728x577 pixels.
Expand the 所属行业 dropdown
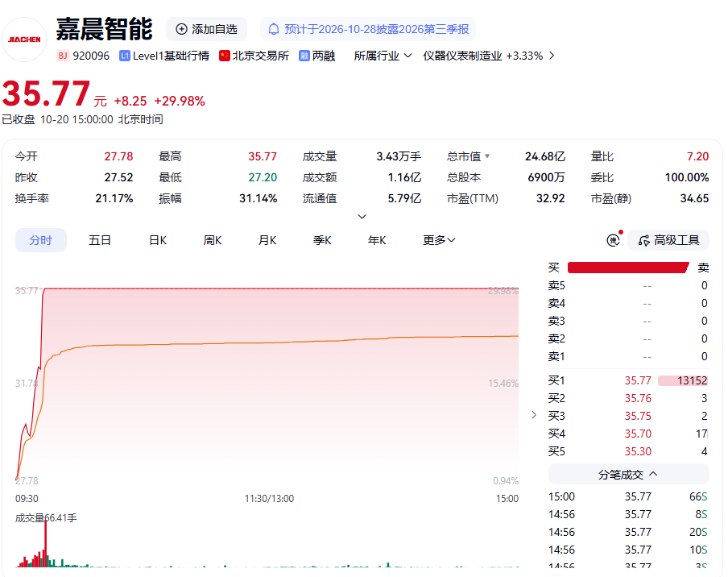coord(383,56)
